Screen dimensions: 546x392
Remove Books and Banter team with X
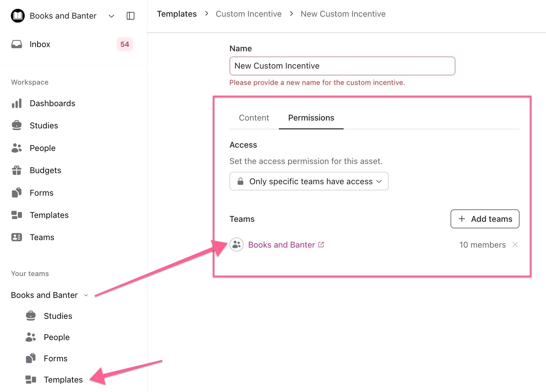pyautogui.click(x=515, y=245)
